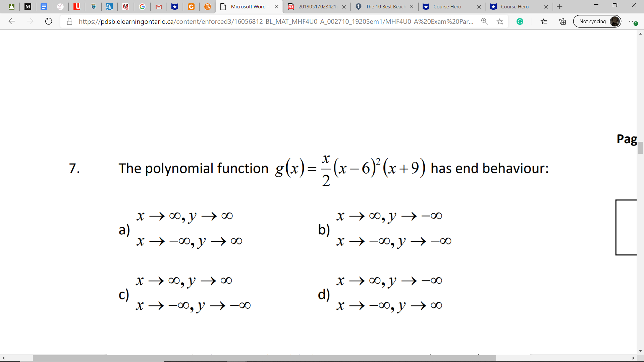The image size is (644, 362).
Task: Expand the Not syncing profile menu
Action: [x=597, y=21]
